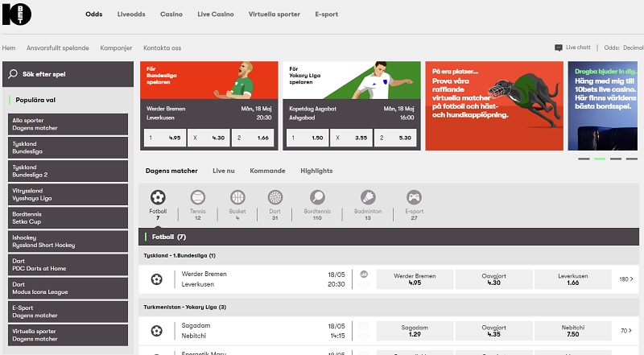Pick odds 1 at 4.95 in Bundesliga banner
Image resolution: width=644 pixels, height=355 pixels.
point(165,138)
